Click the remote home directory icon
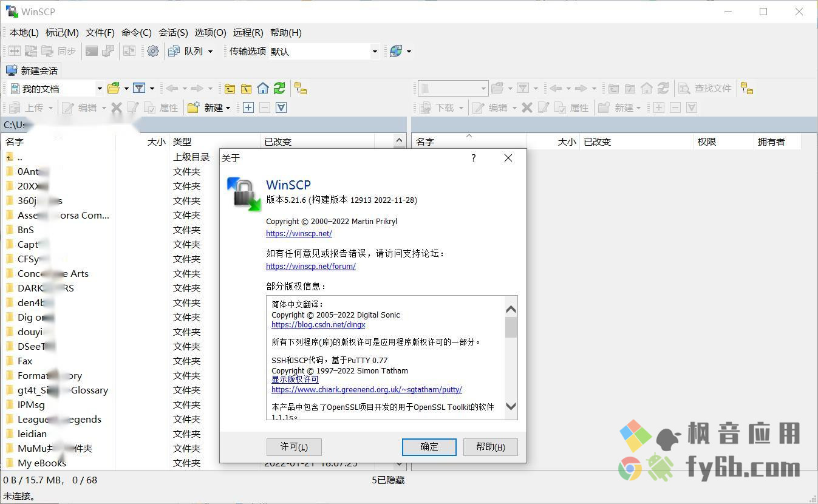The image size is (818, 504). [647, 89]
